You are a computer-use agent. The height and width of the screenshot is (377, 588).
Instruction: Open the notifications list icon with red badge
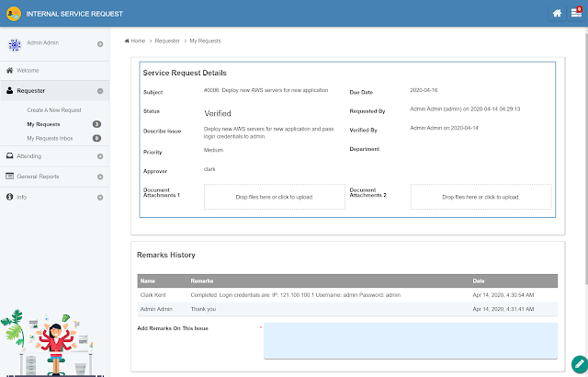[x=576, y=13]
